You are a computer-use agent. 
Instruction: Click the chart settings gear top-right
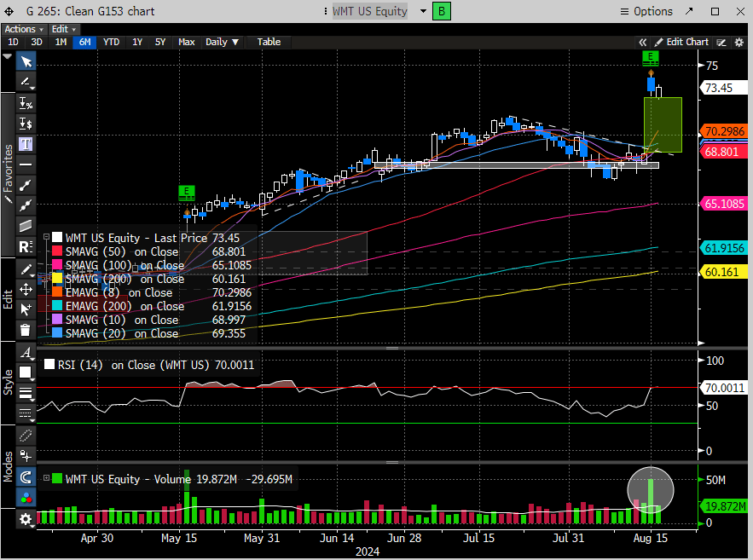click(x=739, y=43)
